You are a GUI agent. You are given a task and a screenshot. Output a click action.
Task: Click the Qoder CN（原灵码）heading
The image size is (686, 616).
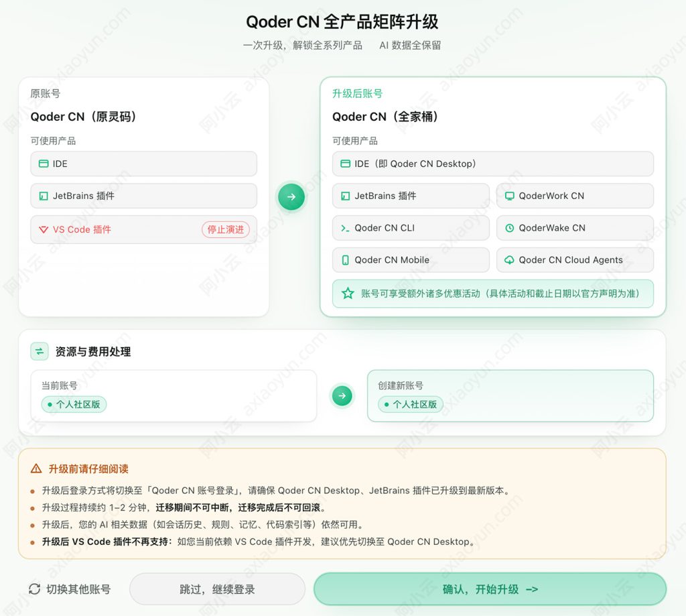click(x=83, y=117)
